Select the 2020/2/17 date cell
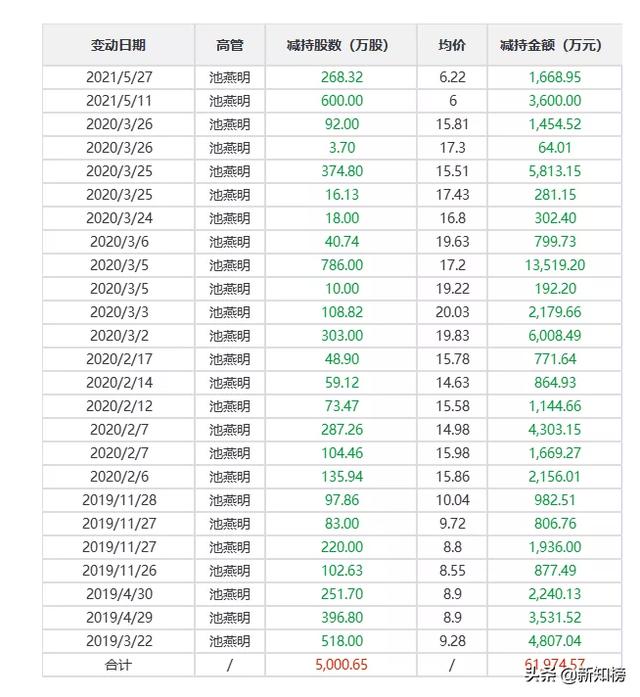640x697 pixels. coord(118,359)
